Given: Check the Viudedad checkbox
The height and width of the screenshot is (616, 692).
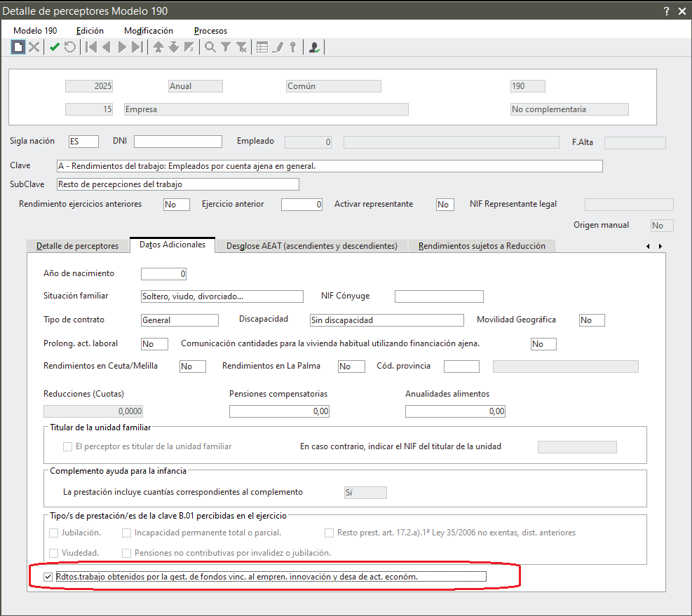Looking at the screenshot, I should coord(54,553).
